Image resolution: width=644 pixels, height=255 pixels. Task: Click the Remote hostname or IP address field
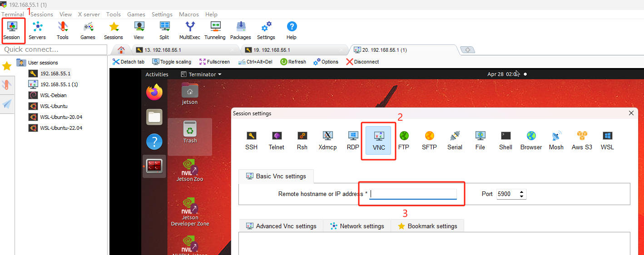[413, 194]
